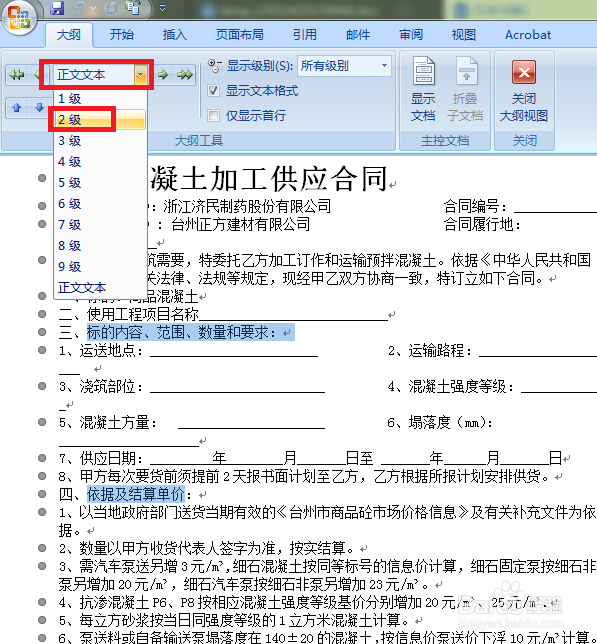The height and width of the screenshot is (644, 597).
Task: Open the 邮件 ribbon tab
Action: [358, 35]
